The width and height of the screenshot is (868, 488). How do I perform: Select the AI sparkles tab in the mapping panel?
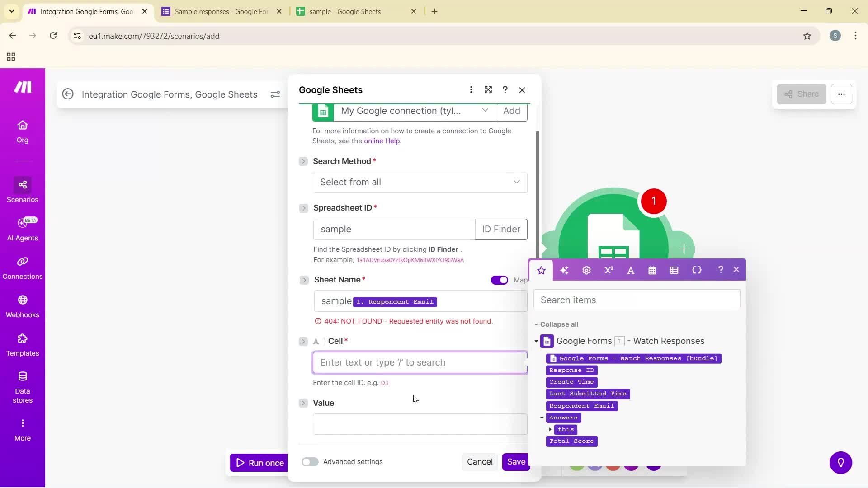[x=563, y=270]
